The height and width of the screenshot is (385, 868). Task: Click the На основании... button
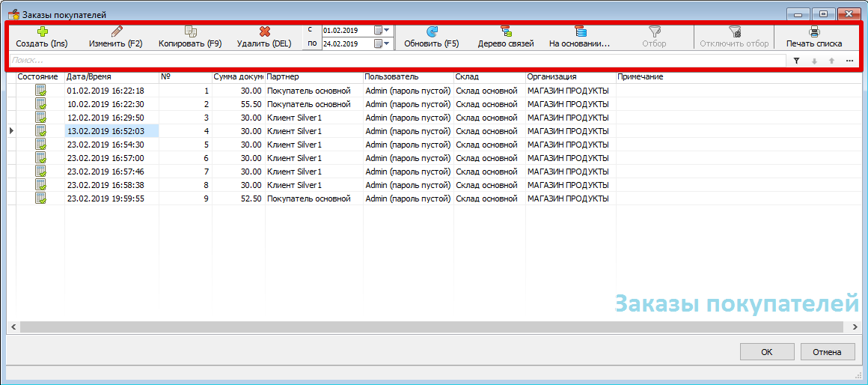tap(580, 37)
